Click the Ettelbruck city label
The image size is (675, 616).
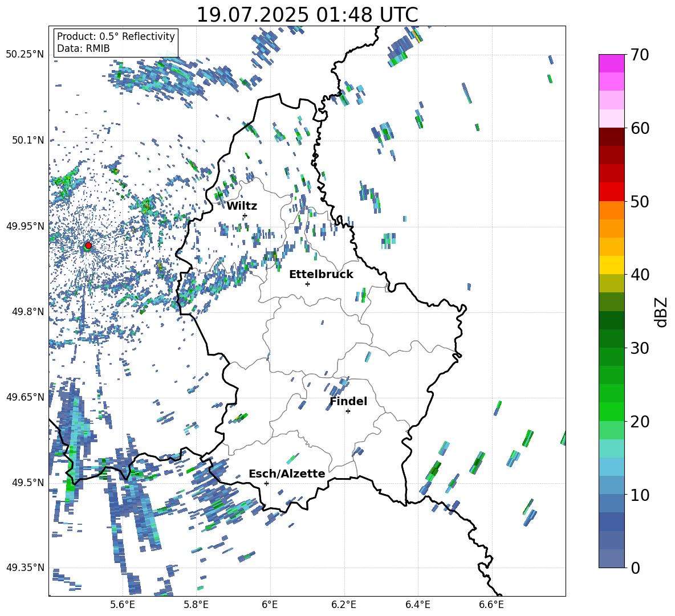pyautogui.click(x=321, y=275)
